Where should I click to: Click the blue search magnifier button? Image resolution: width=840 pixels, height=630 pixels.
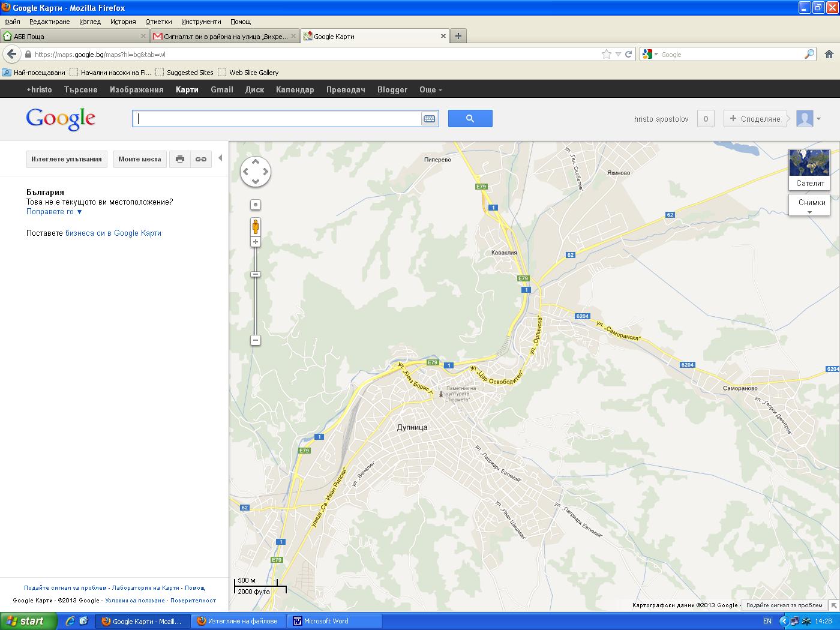[x=470, y=119]
